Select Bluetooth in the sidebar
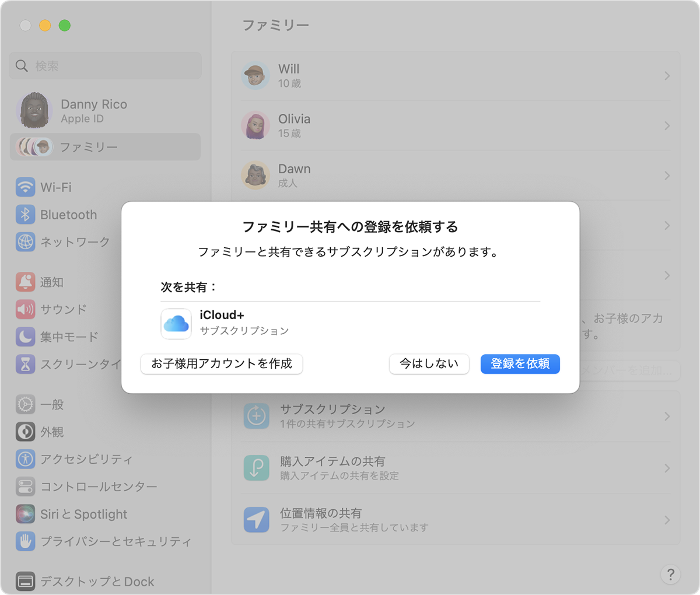Screen dimensions: 700x595 click(x=24, y=214)
